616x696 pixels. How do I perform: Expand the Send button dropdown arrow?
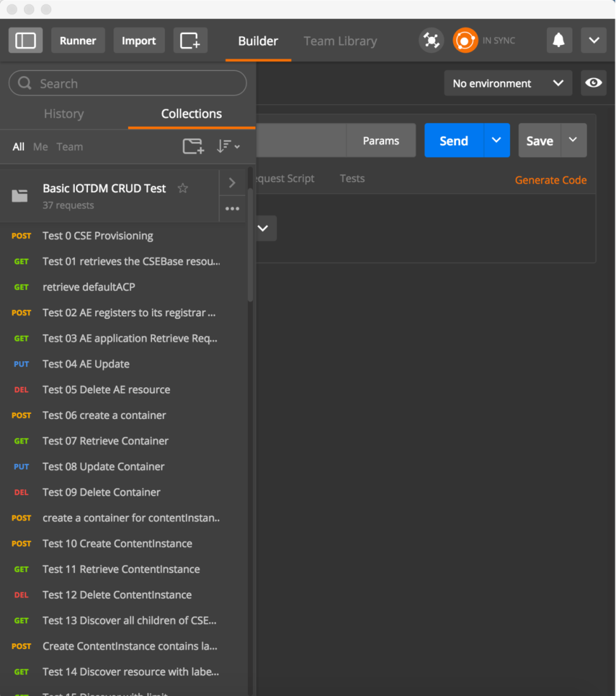click(x=497, y=140)
